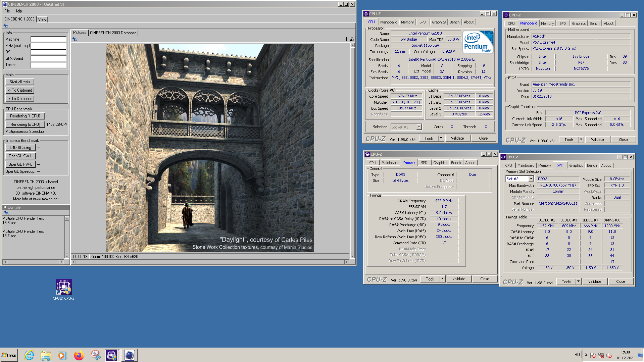Click the network disconnected tray icon
This screenshot has height=362, width=644.
point(601,355)
